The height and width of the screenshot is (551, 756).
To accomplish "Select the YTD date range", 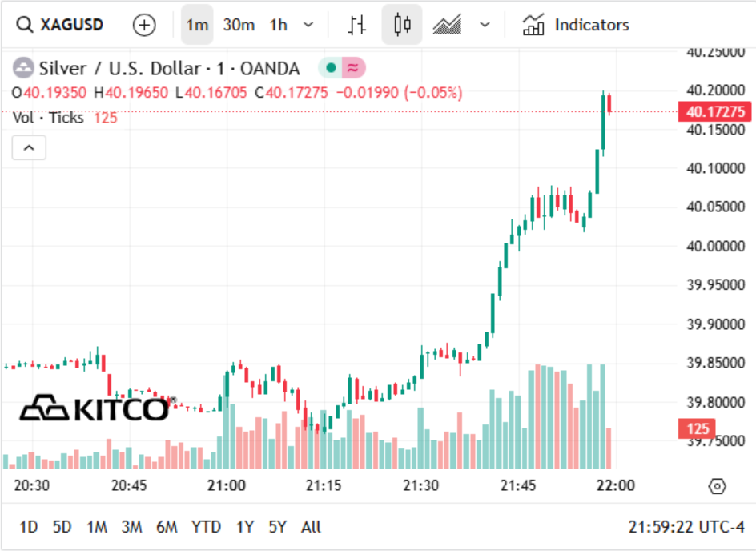I will coord(206,527).
